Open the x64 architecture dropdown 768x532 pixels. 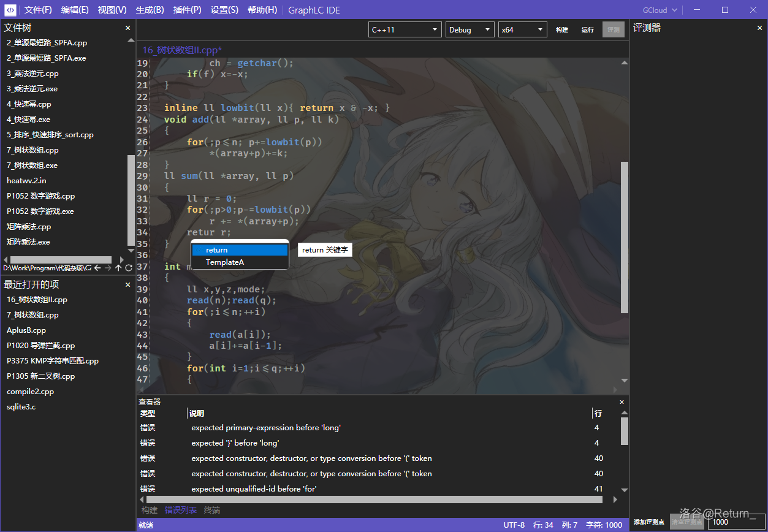click(x=522, y=29)
